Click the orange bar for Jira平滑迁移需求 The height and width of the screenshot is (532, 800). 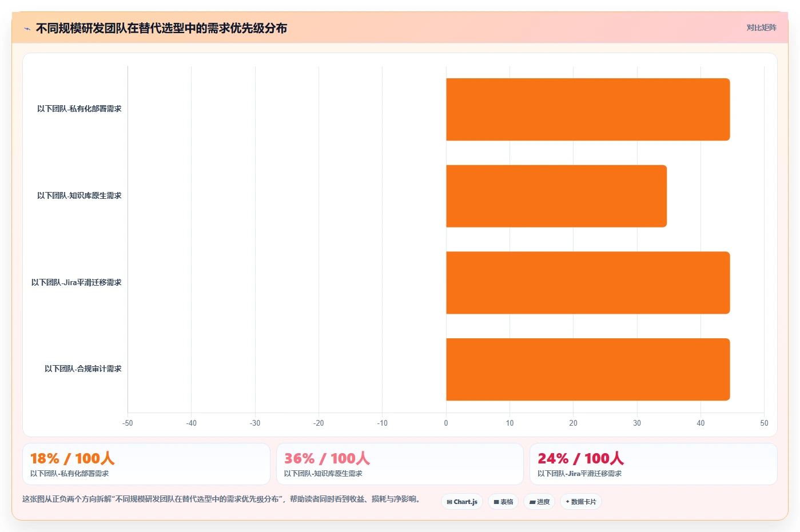[x=588, y=283]
